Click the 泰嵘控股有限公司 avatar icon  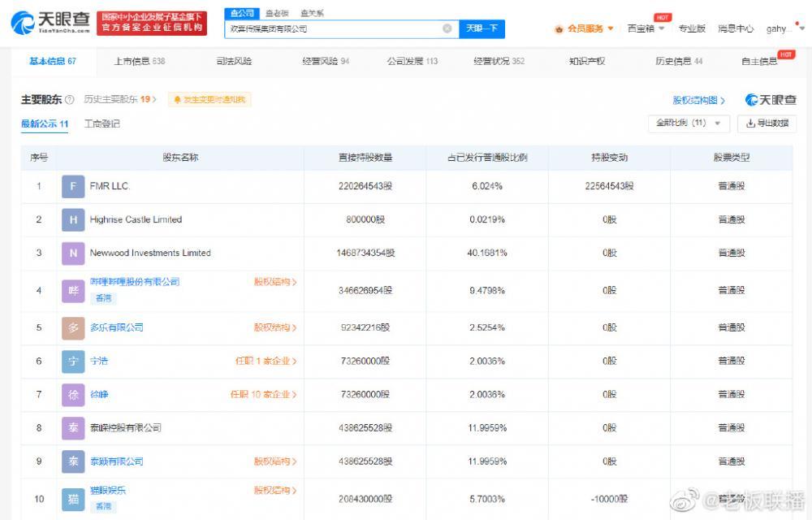(x=73, y=428)
